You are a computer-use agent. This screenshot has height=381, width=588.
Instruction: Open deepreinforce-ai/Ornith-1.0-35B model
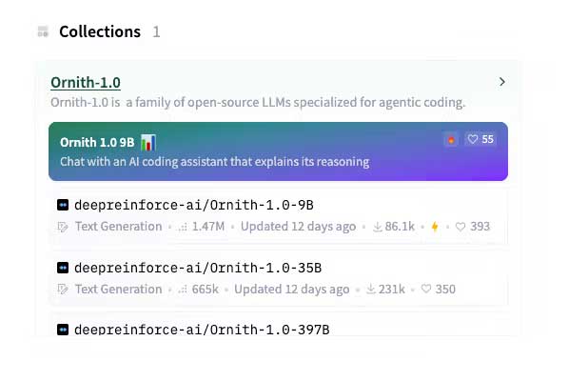coord(198,268)
